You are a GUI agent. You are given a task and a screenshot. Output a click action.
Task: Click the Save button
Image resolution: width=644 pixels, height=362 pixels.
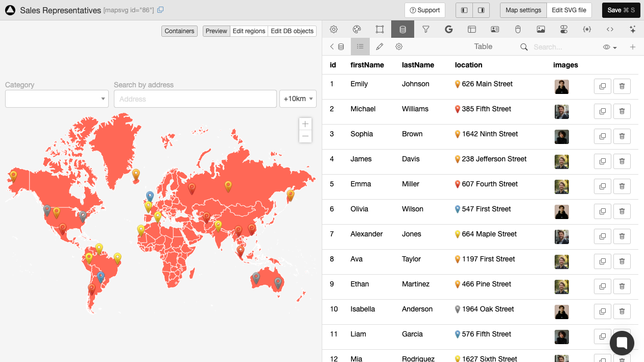click(x=621, y=10)
